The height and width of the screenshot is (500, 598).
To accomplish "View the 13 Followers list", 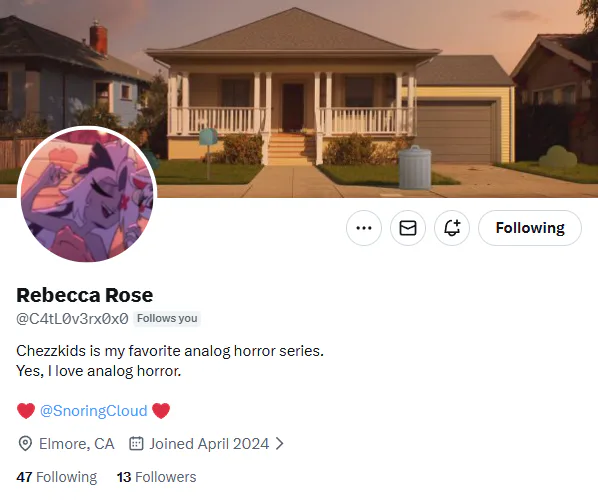I will pos(157,477).
